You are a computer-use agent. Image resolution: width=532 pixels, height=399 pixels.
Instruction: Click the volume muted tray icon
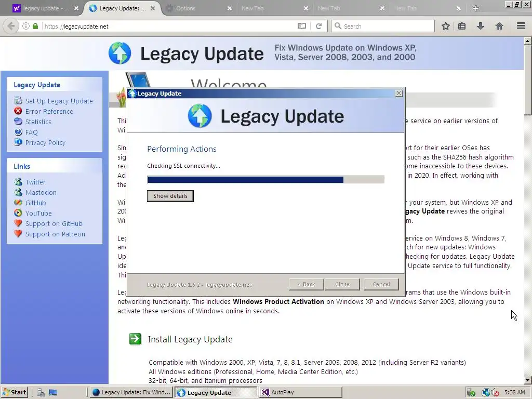tap(495, 393)
